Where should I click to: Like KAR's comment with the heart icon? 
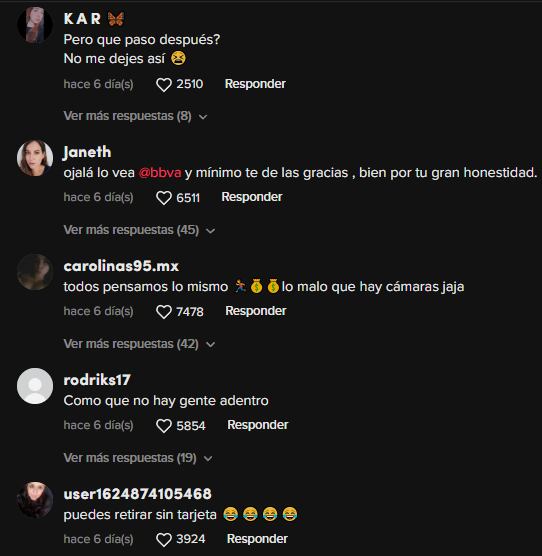(x=164, y=85)
